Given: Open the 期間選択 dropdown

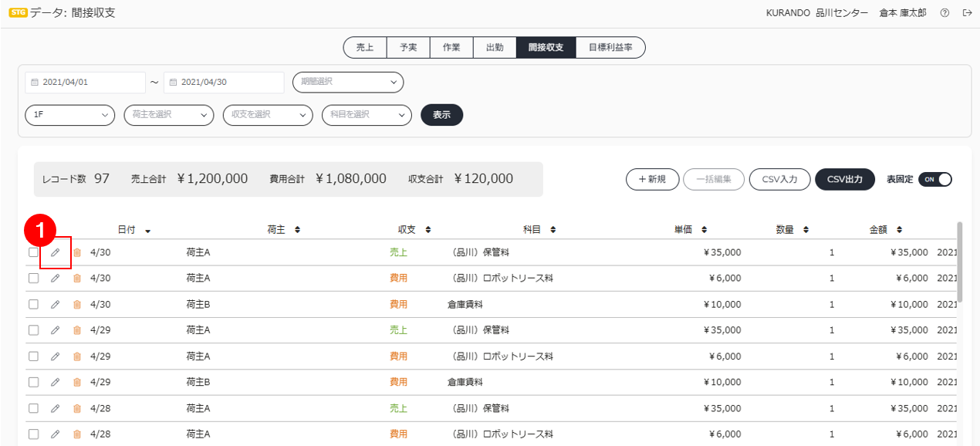Looking at the screenshot, I should click(x=348, y=82).
